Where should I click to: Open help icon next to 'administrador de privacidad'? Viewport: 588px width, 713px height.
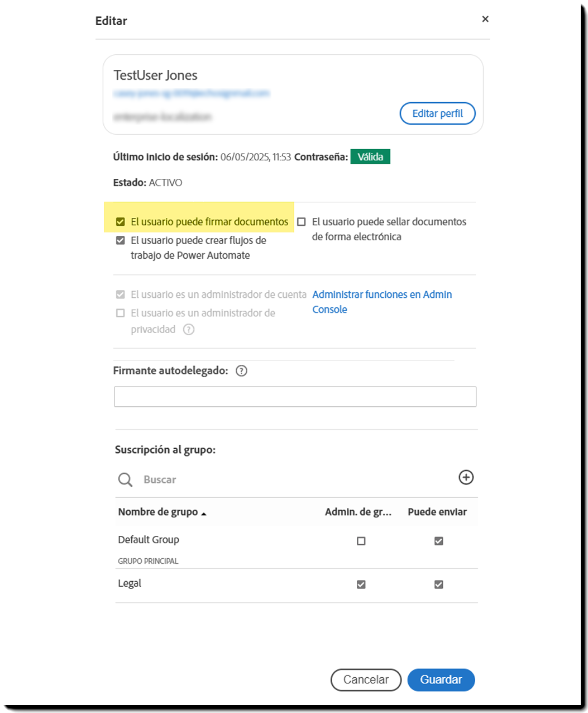pyautogui.click(x=189, y=330)
